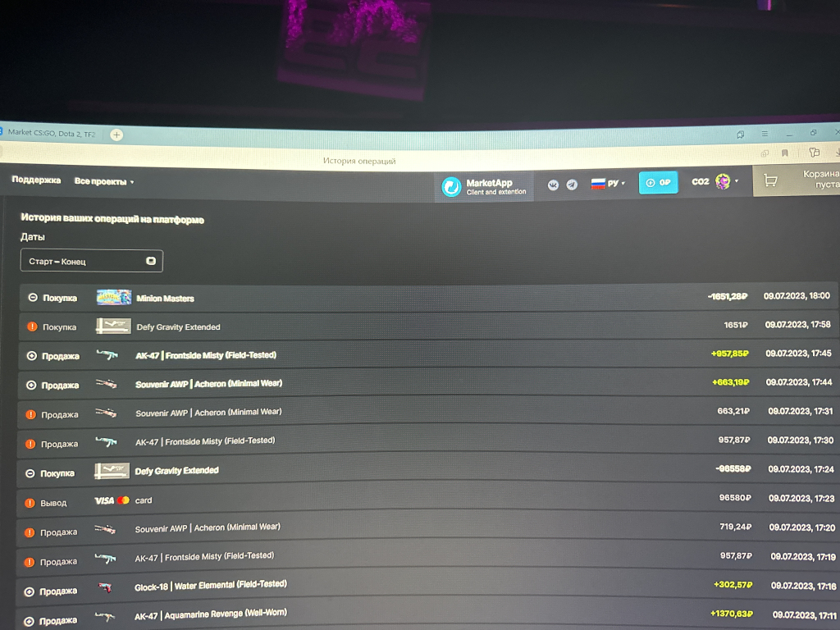Open the MarketApp client and extension banner
The image size is (840, 630).
pyautogui.click(x=484, y=186)
